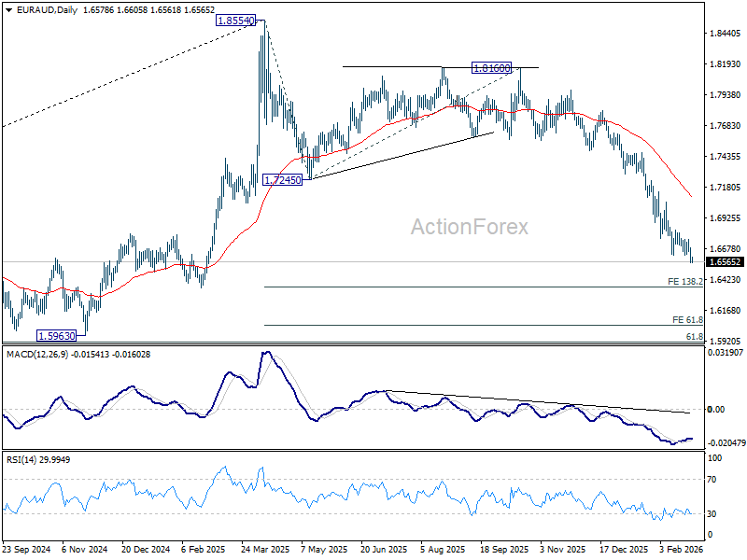Image resolution: width=747 pixels, height=560 pixels.
Task: Select the 1.71805 price axis value
Action: [726, 188]
